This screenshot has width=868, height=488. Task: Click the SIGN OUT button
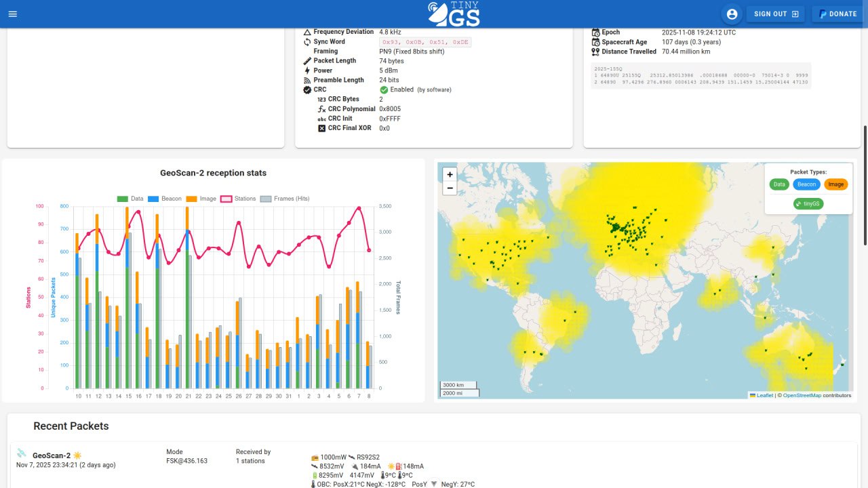775,14
